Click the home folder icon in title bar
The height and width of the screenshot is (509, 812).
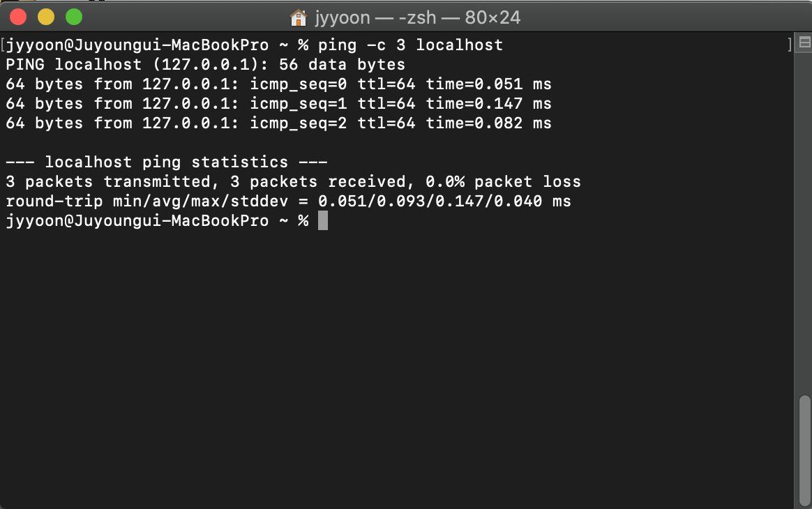coord(298,17)
